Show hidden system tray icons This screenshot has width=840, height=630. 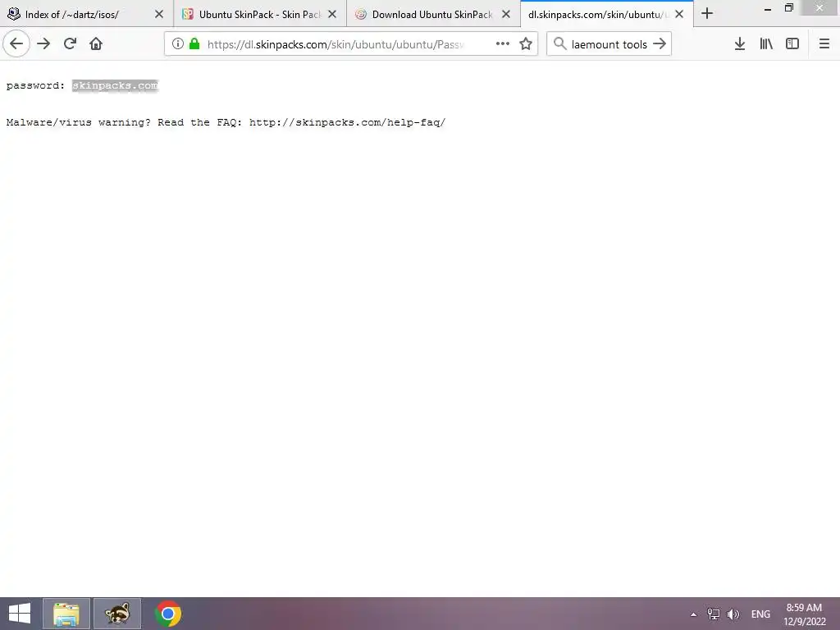pyautogui.click(x=694, y=614)
